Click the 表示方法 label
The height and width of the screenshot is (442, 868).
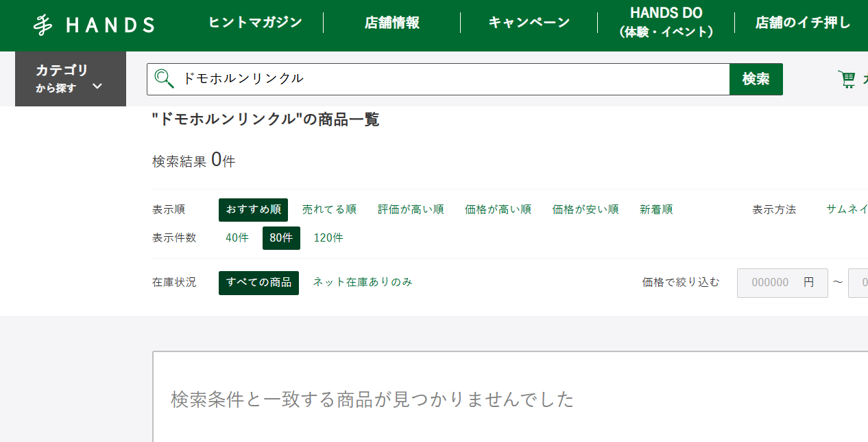[x=774, y=210]
